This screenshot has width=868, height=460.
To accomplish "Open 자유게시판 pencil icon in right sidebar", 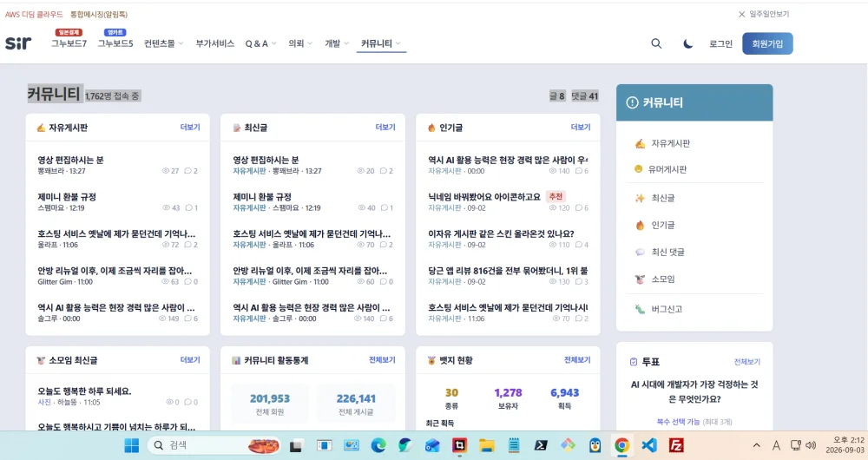I will click(640, 143).
